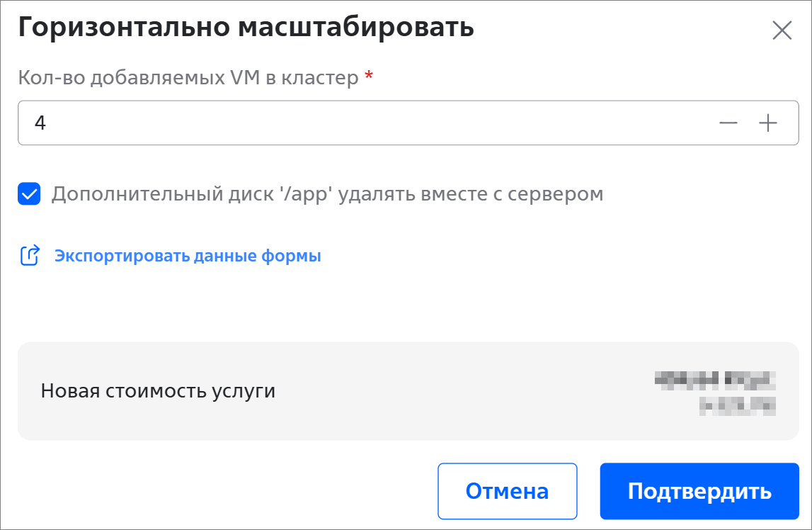Screen dimensions: 812x530
Task: Click the Дополнительный диск '/app' checkbox label
Action: click(x=326, y=193)
